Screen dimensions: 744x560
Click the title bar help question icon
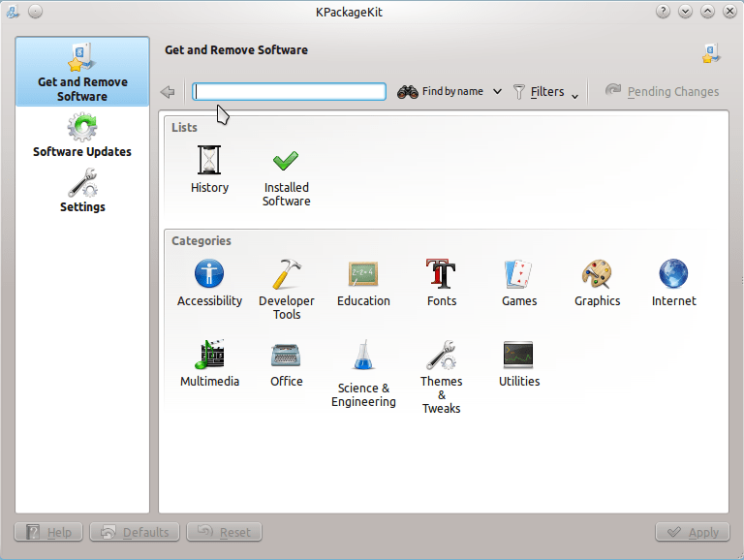click(x=663, y=11)
